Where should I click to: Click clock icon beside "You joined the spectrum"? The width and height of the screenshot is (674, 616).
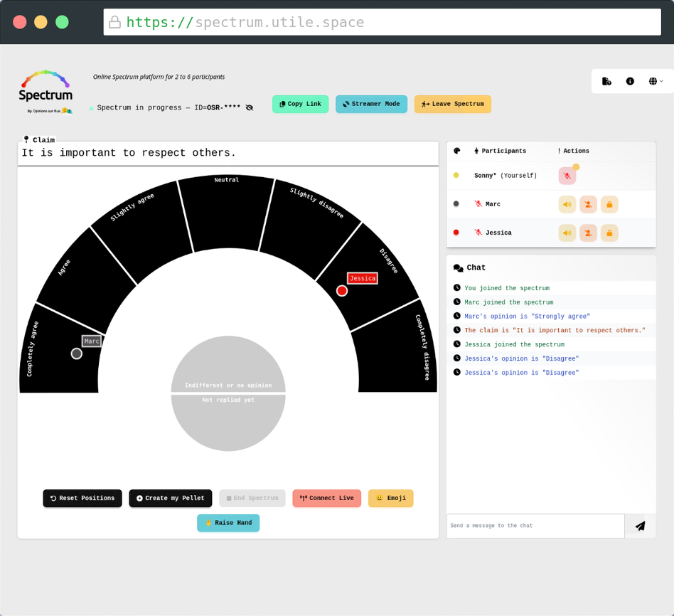pos(457,288)
